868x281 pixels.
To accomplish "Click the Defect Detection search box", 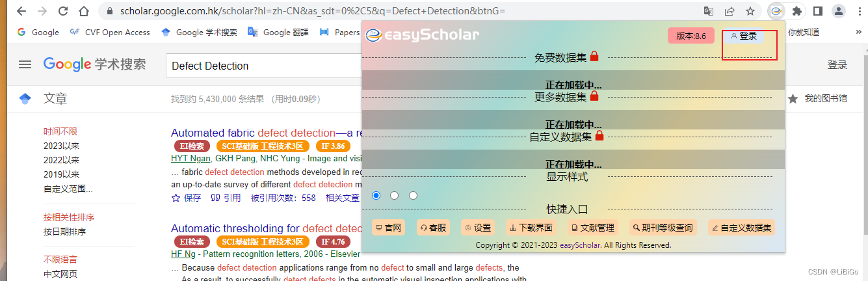I will pyautogui.click(x=263, y=66).
